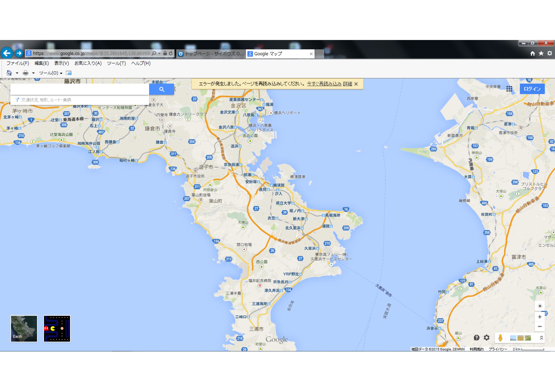Click the 三浦市 city label
The width and height of the screenshot is (555, 392).
point(256,329)
